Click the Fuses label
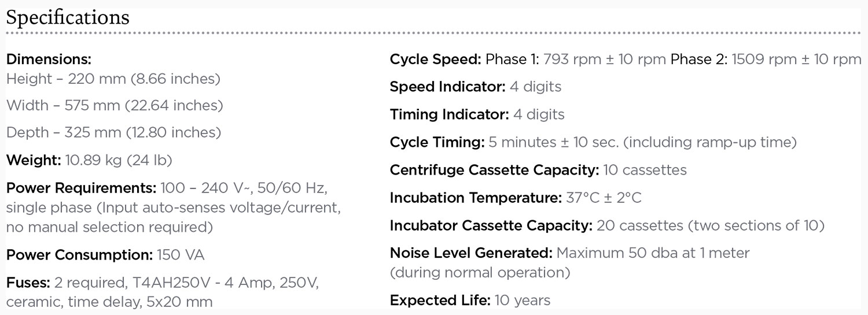This screenshot has height=315, width=868. [28, 283]
